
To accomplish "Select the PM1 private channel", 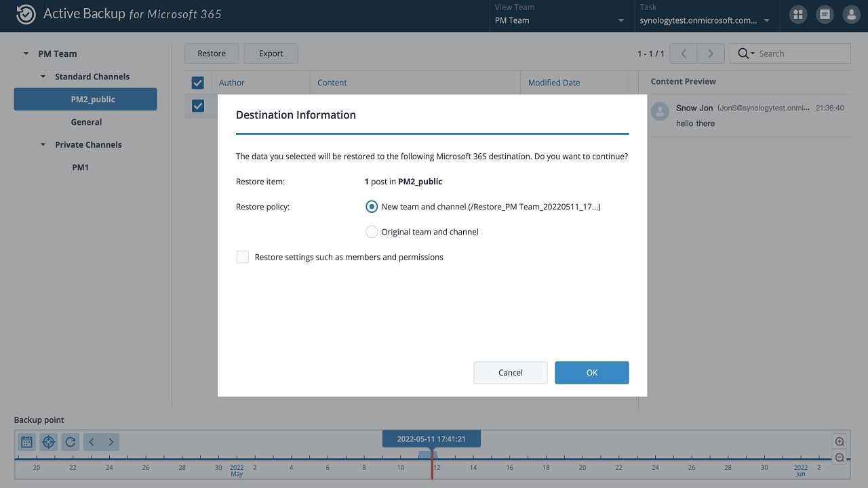I will 80,167.
